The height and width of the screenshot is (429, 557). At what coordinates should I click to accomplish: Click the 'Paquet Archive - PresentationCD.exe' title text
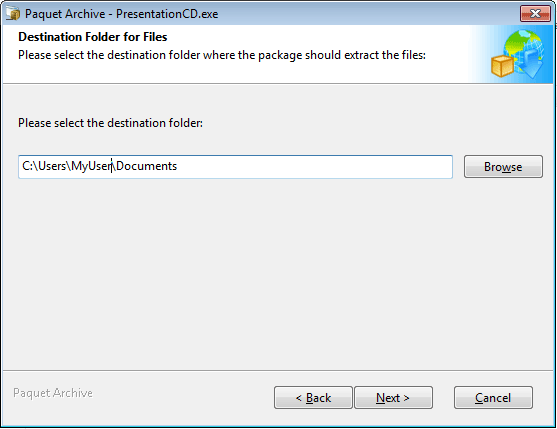(121, 14)
